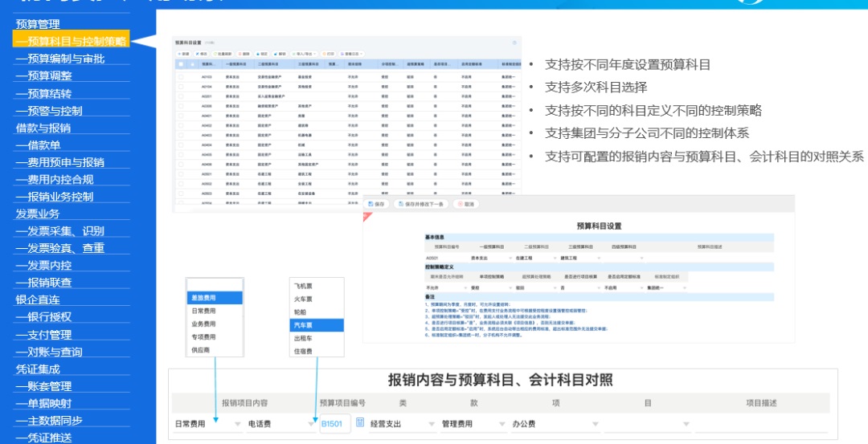Click the A0501 subject code field in form

445,259
